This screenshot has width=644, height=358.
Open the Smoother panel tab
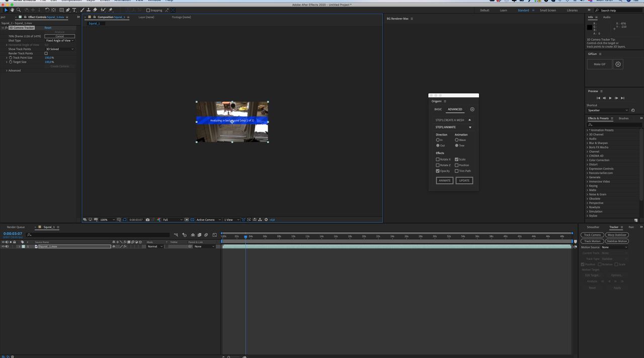tap(593, 227)
